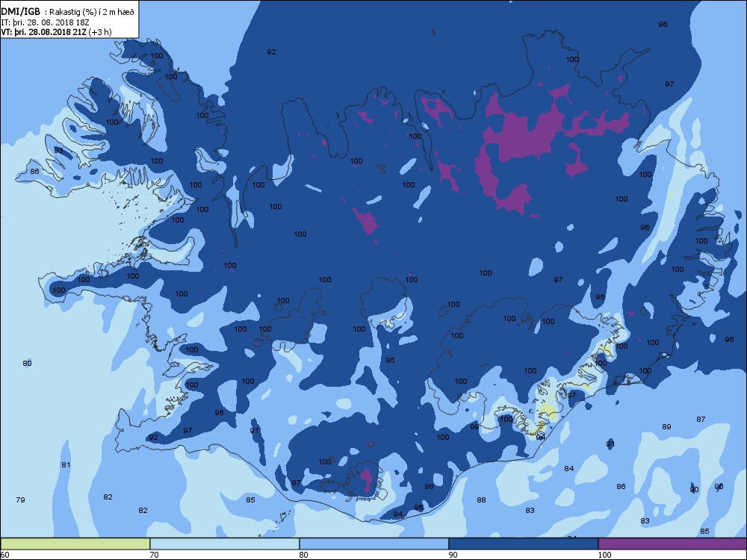The height and width of the screenshot is (560, 747).
Task: Click the "84" humidity value offshore
Action: 569,469
